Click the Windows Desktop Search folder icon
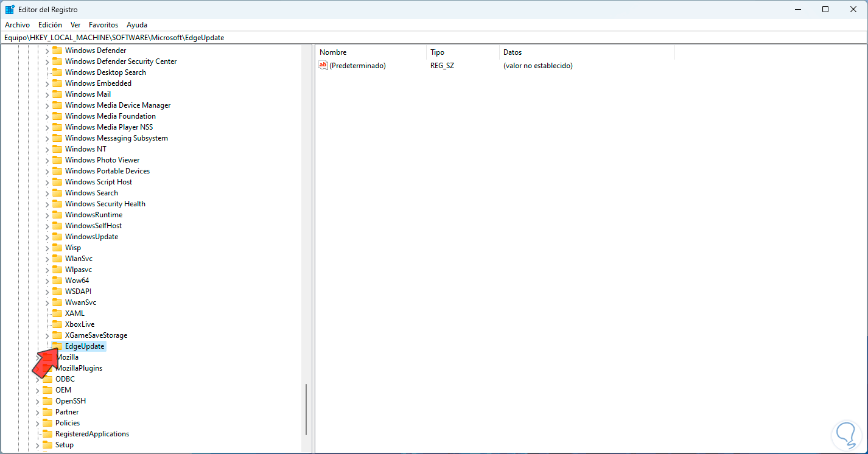868x454 pixels. 57,72
